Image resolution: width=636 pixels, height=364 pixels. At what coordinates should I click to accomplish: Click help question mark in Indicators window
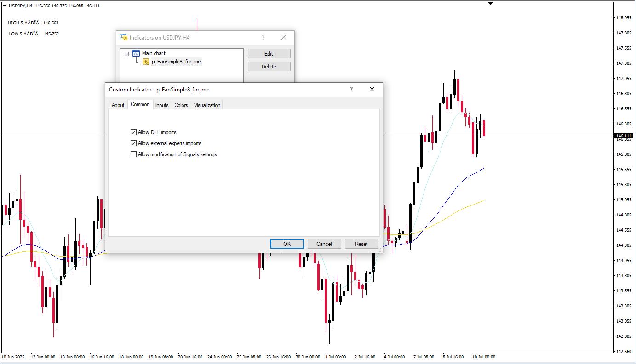click(x=263, y=38)
